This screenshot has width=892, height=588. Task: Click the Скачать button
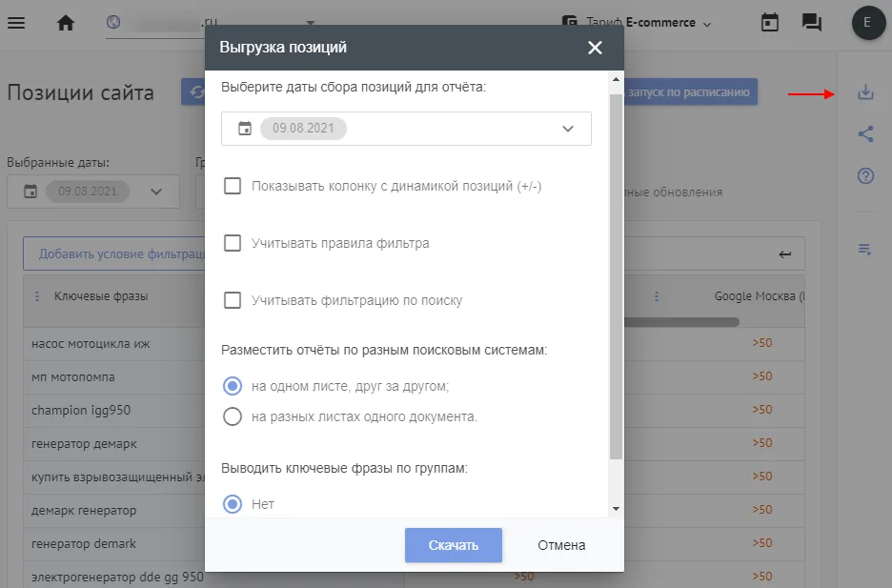click(x=454, y=545)
